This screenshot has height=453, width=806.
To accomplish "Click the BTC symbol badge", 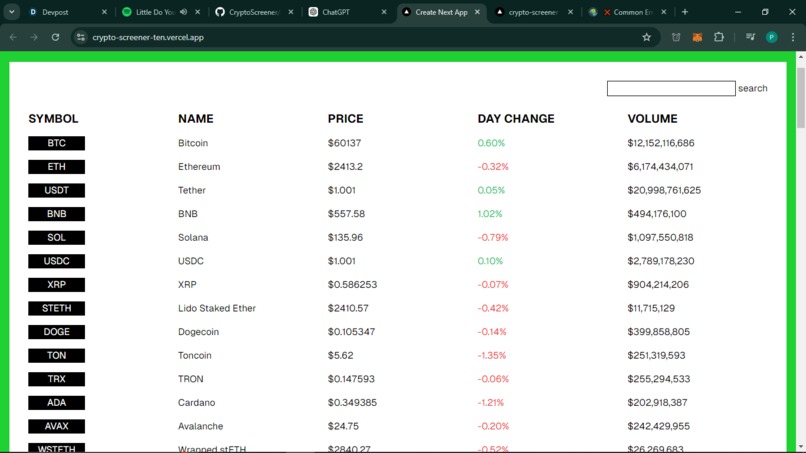I will click(x=57, y=143).
